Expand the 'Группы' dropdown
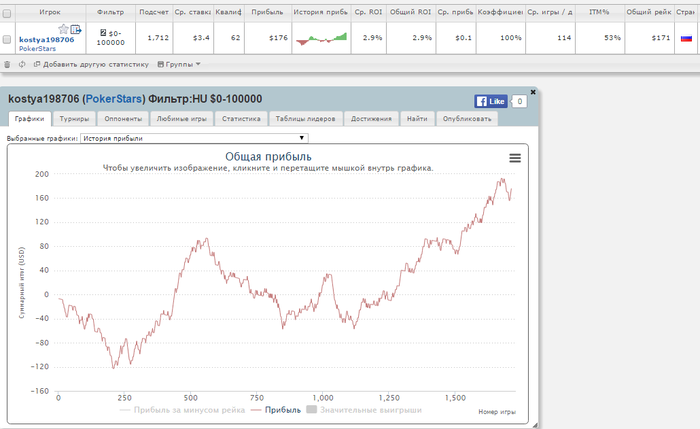This screenshot has height=429, width=700. coord(179,64)
